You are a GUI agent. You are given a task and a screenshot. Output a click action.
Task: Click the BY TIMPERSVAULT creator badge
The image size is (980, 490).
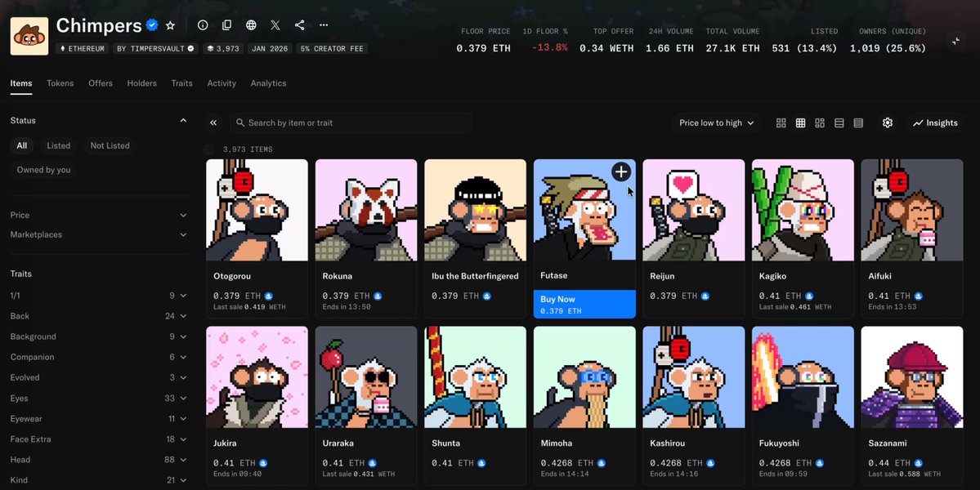click(155, 49)
